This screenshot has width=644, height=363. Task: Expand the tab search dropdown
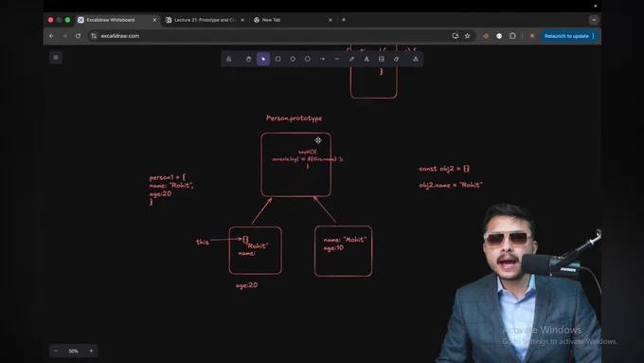point(594,20)
